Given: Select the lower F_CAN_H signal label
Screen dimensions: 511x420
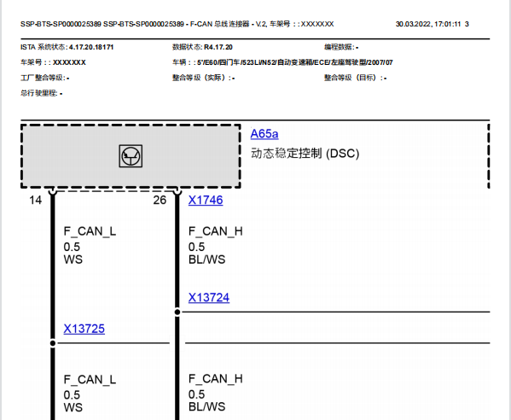Looking at the screenshot, I should click(216, 379).
